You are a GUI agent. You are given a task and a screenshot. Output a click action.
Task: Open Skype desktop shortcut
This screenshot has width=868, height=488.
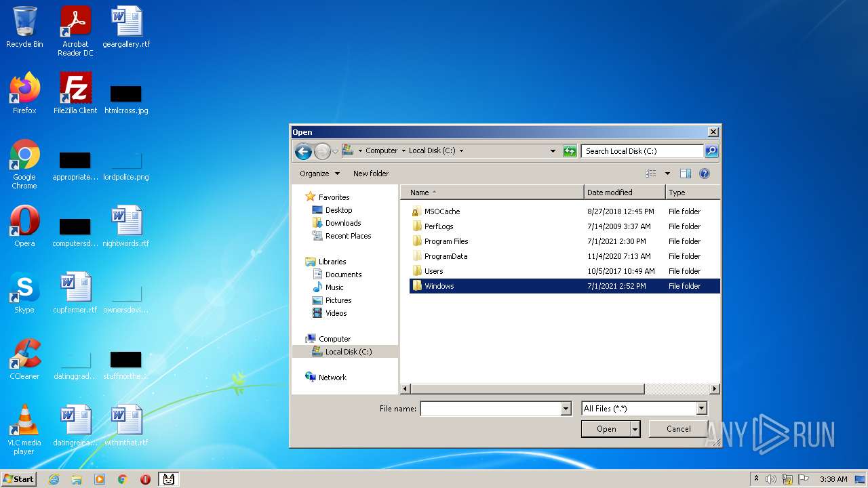pos(24,293)
